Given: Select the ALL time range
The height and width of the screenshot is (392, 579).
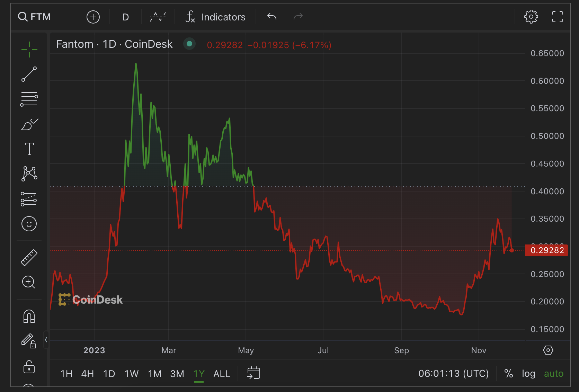Looking at the screenshot, I should click(x=222, y=374).
